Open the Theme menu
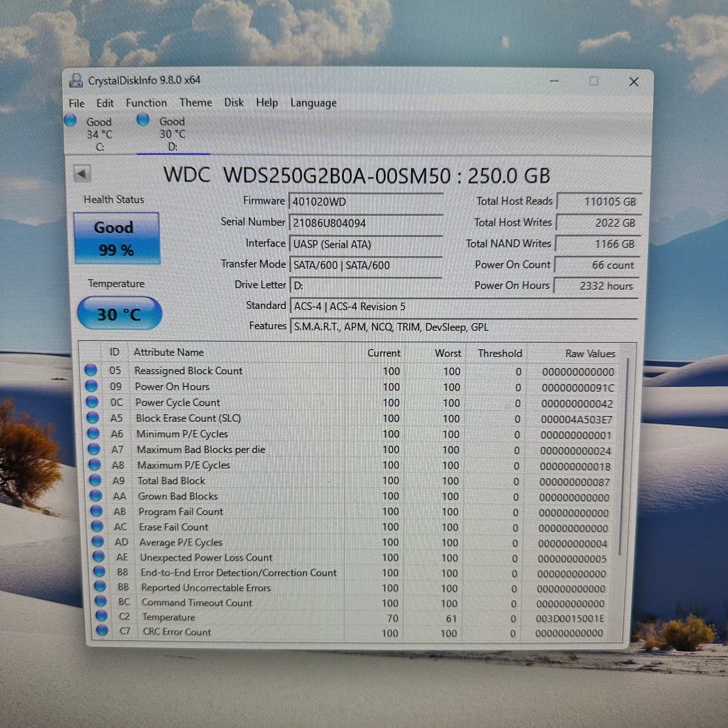Viewport: 728px width, 728px height. [195, 102]
